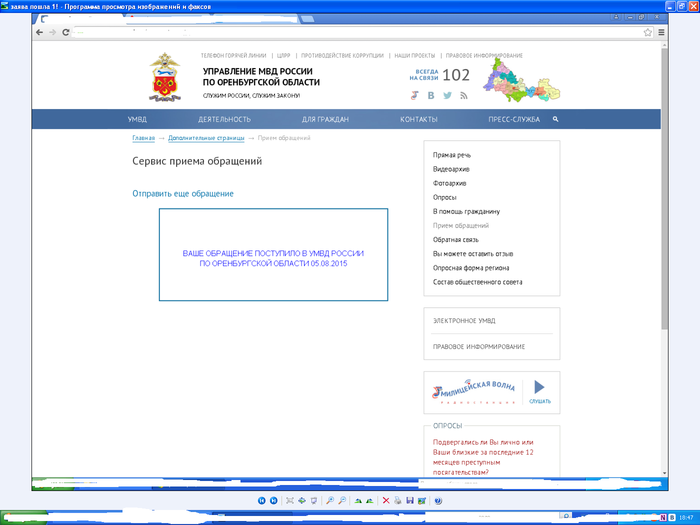Click the system tray clock 18:47
Image resolution: width=700 pixels, height=525 pixels.
click(x=687, y=517)
